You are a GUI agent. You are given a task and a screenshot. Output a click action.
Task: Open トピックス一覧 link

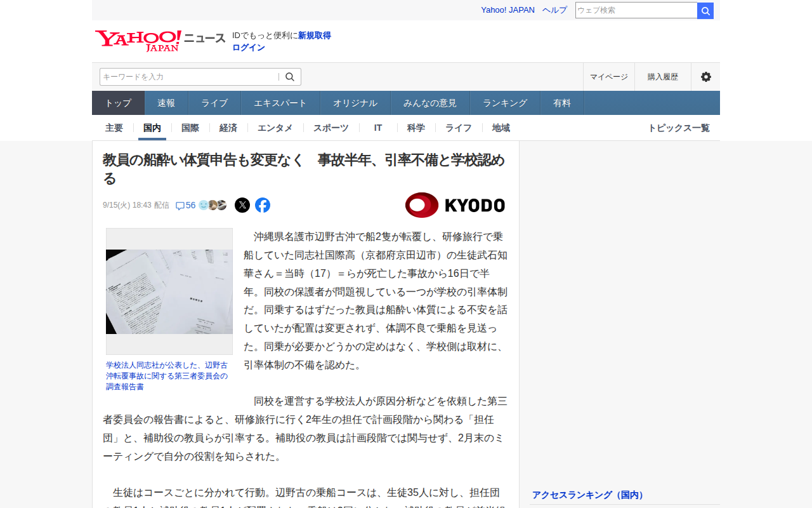679,128
